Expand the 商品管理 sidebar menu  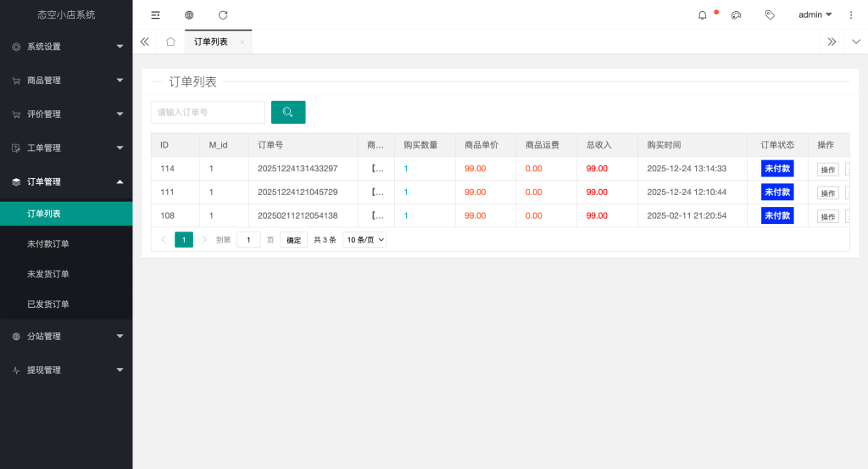(x=66, y=81)
